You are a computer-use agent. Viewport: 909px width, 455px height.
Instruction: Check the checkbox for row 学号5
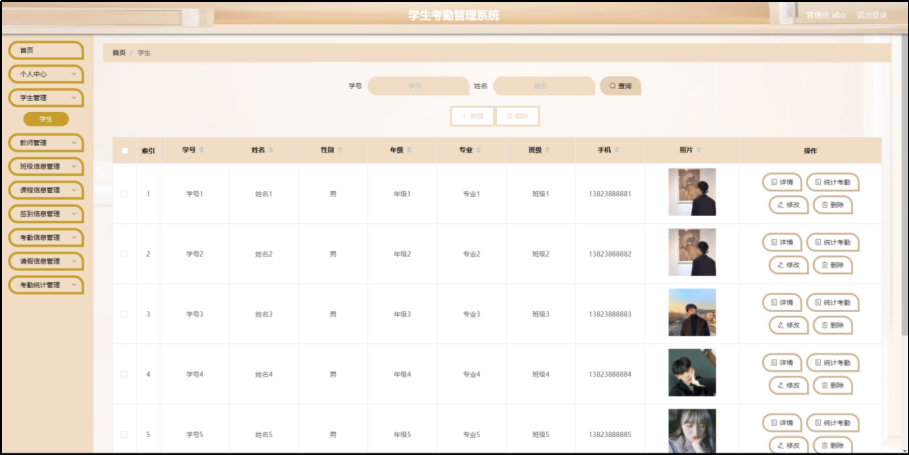tap(123, 435)
